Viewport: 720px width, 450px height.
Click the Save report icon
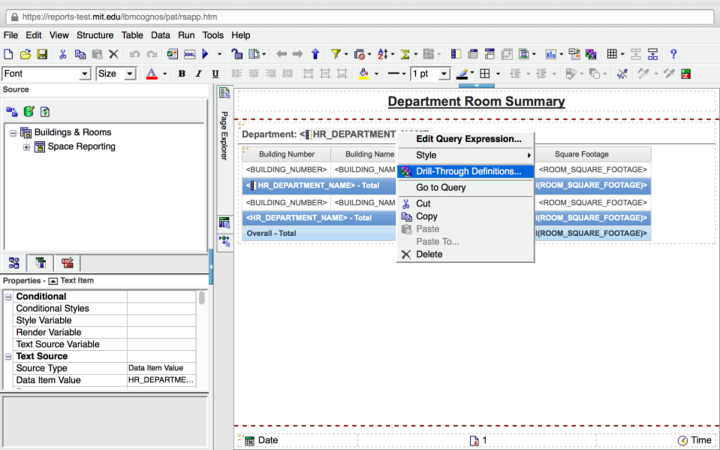tap(43, 54)
